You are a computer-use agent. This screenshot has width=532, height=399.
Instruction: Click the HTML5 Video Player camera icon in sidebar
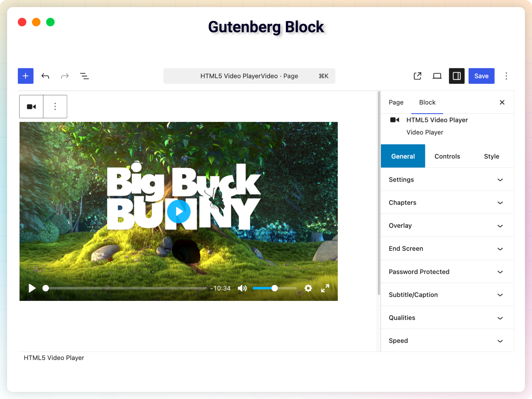point(395,120)
